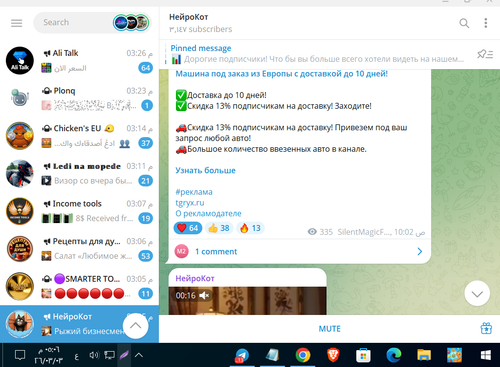
Task: Show hidden system tray icons chevron
Action: tap(139, 355)
